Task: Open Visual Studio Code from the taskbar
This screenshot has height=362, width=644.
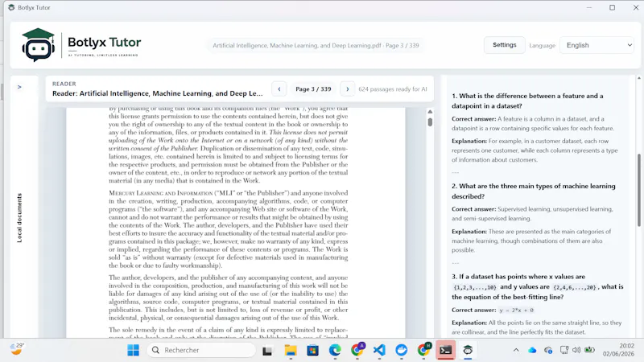Action: (x=379, y=350)
